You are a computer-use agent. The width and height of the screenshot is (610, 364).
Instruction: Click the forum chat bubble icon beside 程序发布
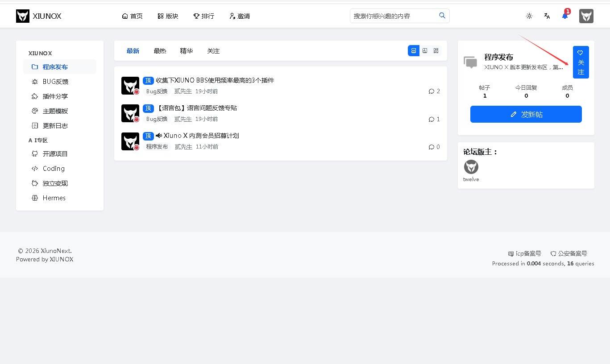click(470, 62)
